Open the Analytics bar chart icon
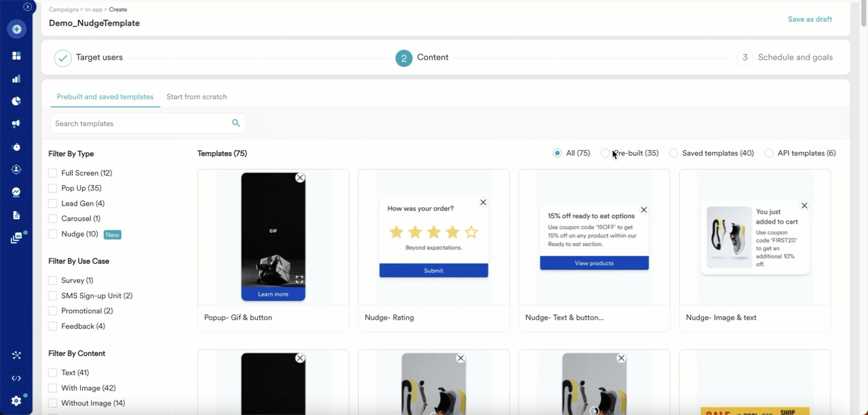This screenshot has height=415, width=868. point(16,78)
